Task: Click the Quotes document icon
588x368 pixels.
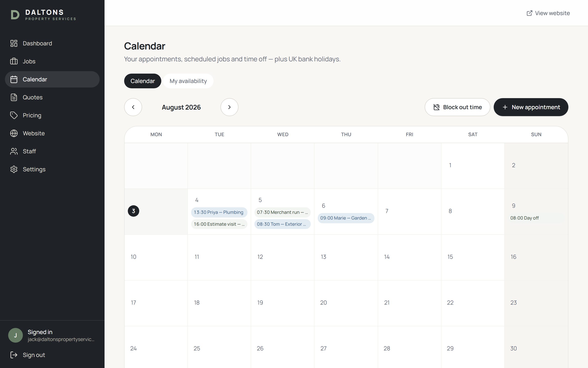Action: pyautogui.click(x=14, y=97)
